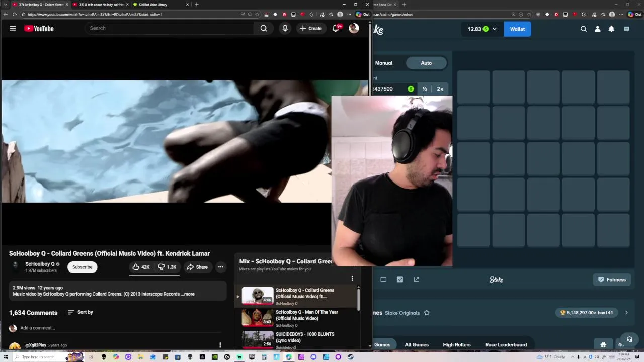Open Stake user profile icon
Screen dimensions: 644x362
click(x=597, y=29)
